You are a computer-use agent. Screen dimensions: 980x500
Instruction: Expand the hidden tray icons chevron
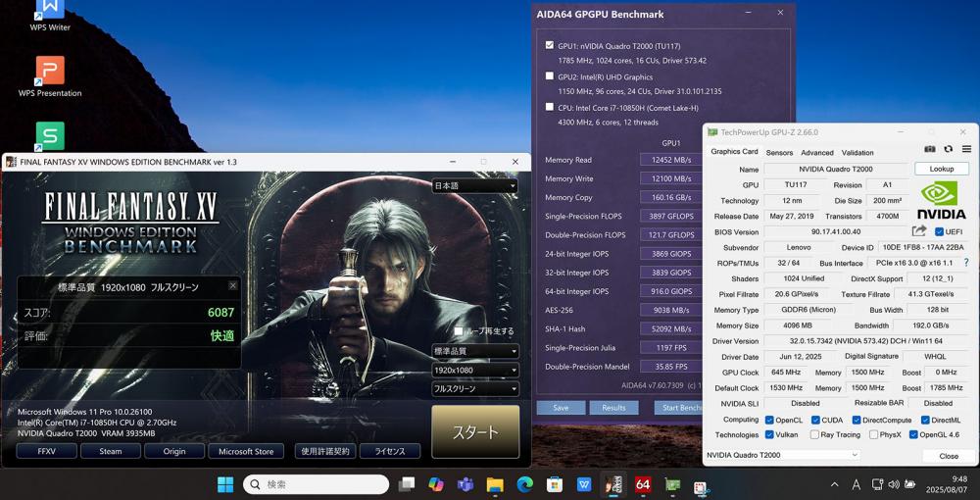(835, 484)
